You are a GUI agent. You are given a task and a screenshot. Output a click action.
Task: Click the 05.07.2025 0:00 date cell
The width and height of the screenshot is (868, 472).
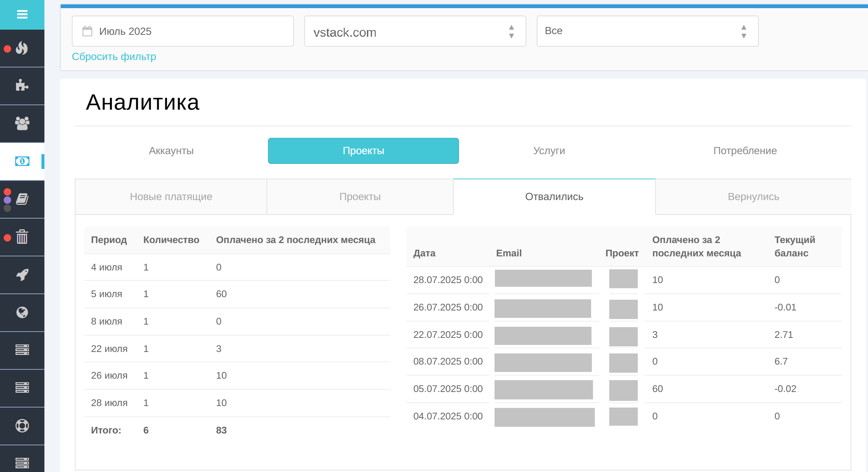coord(448,389)
